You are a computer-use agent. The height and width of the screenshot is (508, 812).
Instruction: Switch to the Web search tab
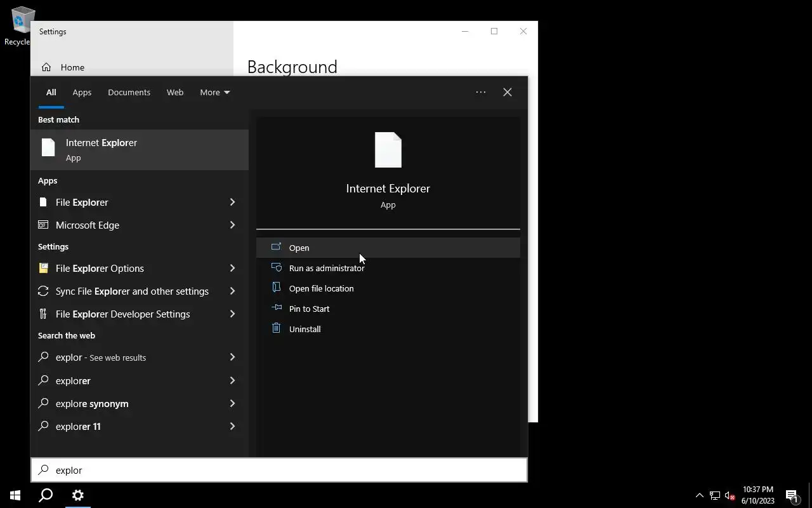[175, 92]
